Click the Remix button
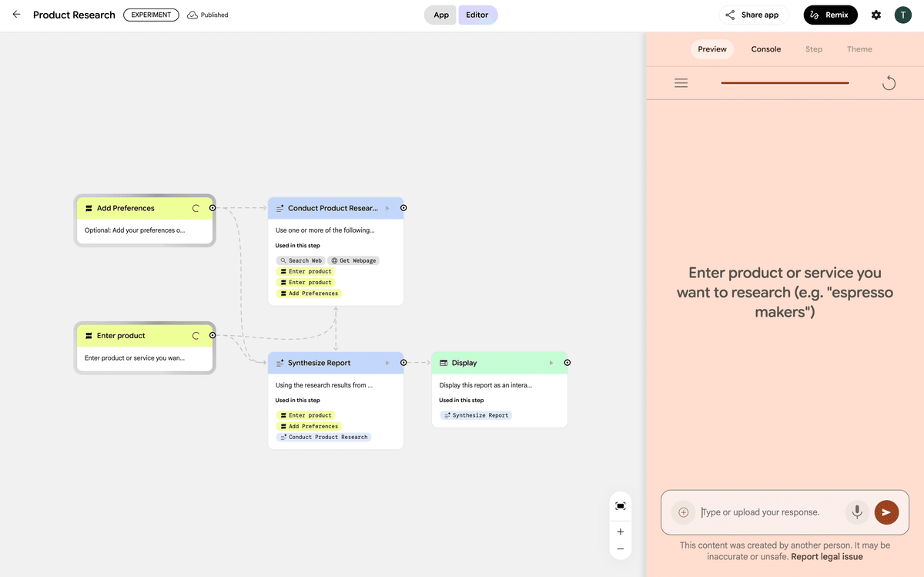 [830, 14]
